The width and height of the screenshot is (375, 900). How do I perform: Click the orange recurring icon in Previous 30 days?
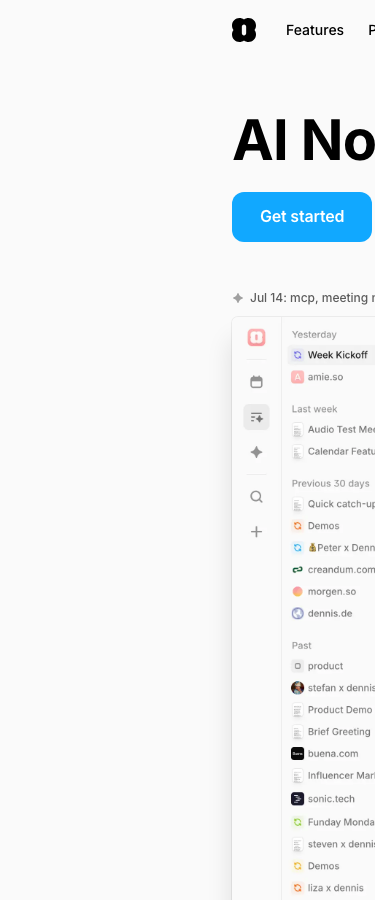[297, 526]
